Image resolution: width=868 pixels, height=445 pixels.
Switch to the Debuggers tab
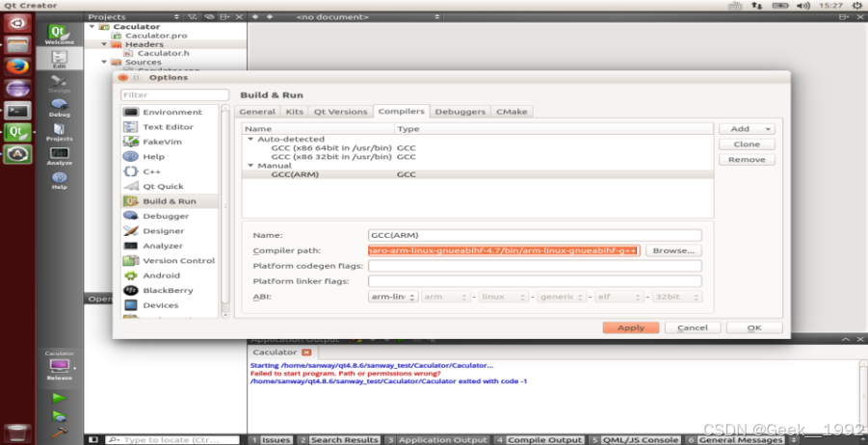pos(460,112)
